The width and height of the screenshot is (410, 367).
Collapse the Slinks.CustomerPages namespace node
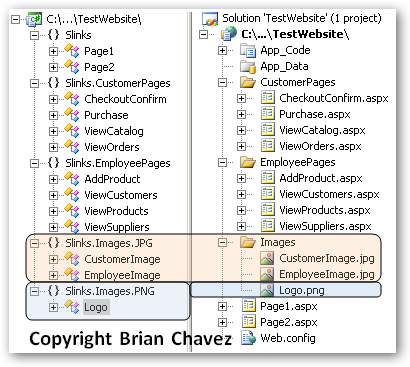34,83
